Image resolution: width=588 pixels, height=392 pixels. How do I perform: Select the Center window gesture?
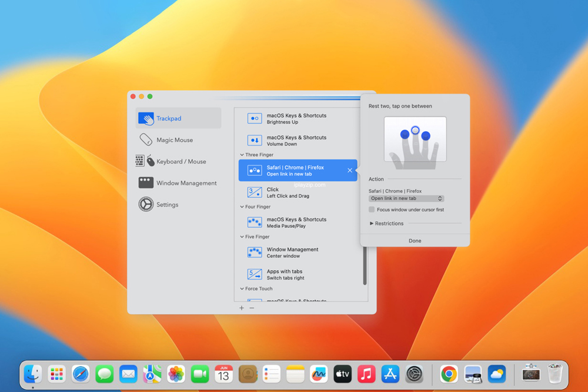click(298, 253)
